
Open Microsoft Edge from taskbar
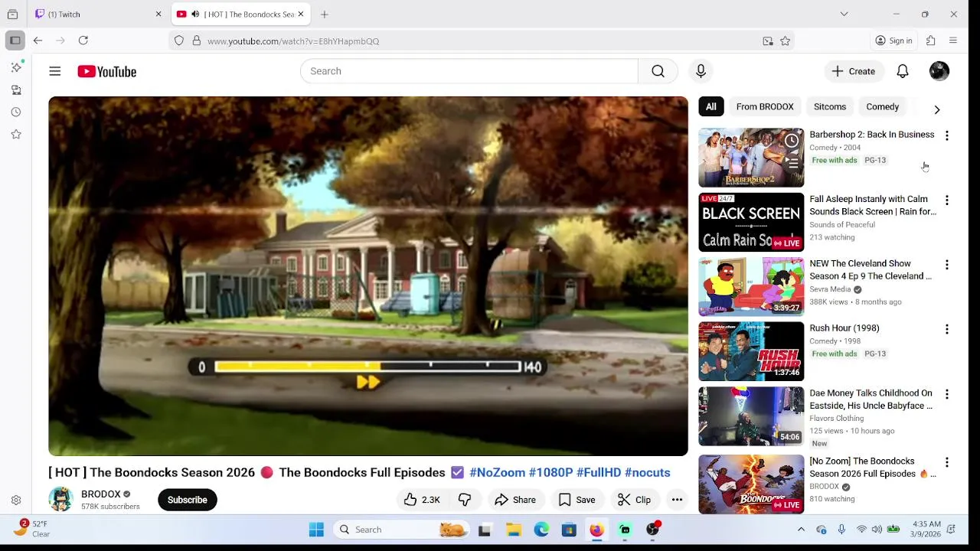541,530
